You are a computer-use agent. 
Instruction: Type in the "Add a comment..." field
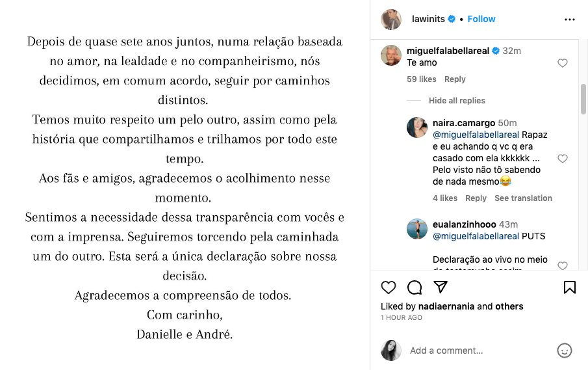[478, 350]
